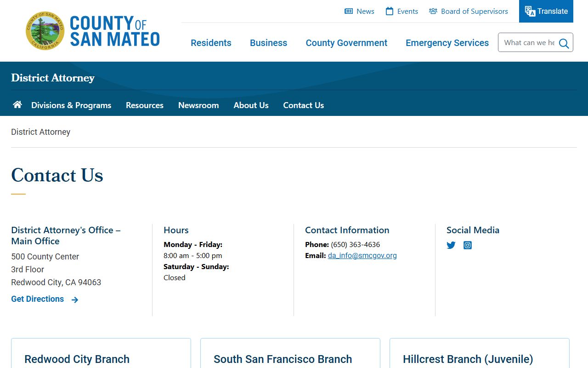Viewport: 588px width, 368px height.
Task: Open the Residents main menu
Action: coord(211,43)
